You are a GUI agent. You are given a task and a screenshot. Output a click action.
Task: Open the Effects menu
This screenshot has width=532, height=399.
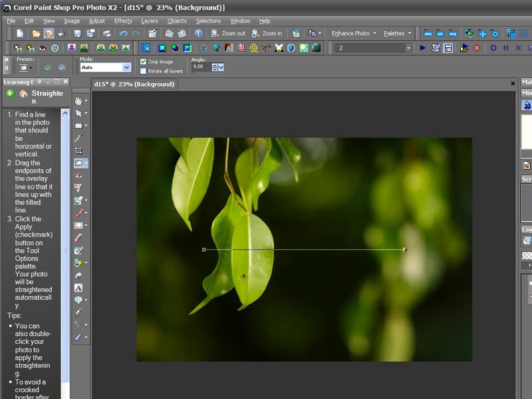pos(123,21)
